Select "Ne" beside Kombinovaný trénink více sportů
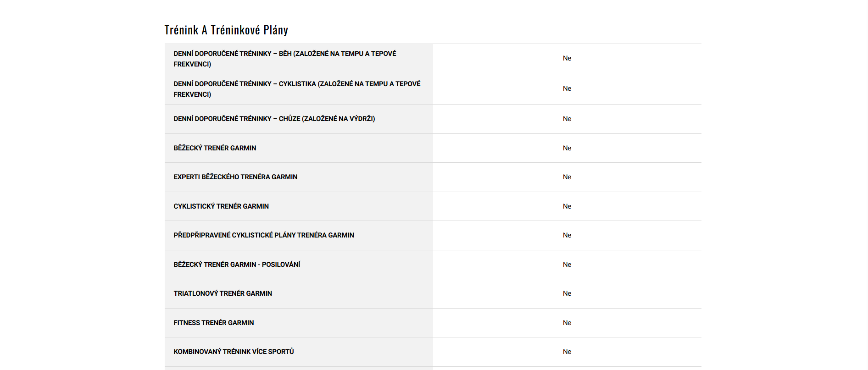The width and height of the screenshot is (868, 370). (567, 352)
